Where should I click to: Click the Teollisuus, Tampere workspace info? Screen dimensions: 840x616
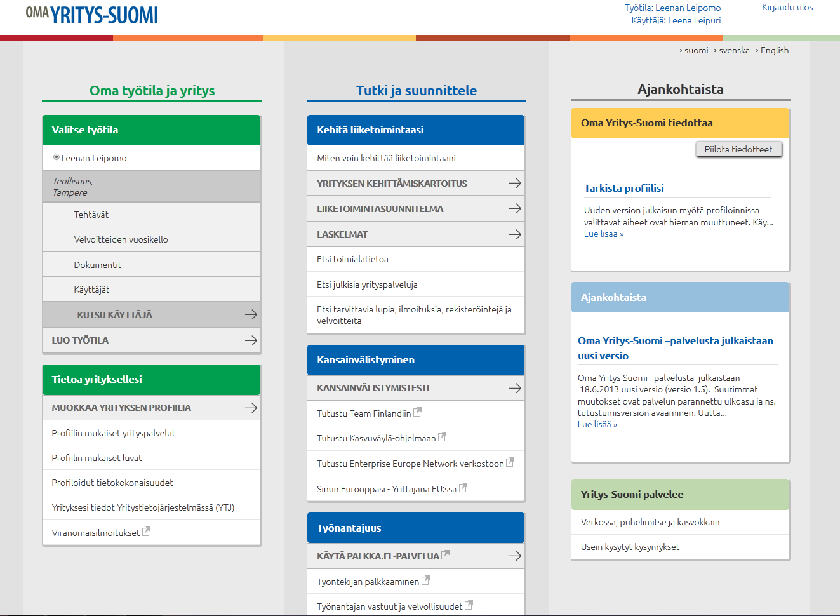click(152, 187)
